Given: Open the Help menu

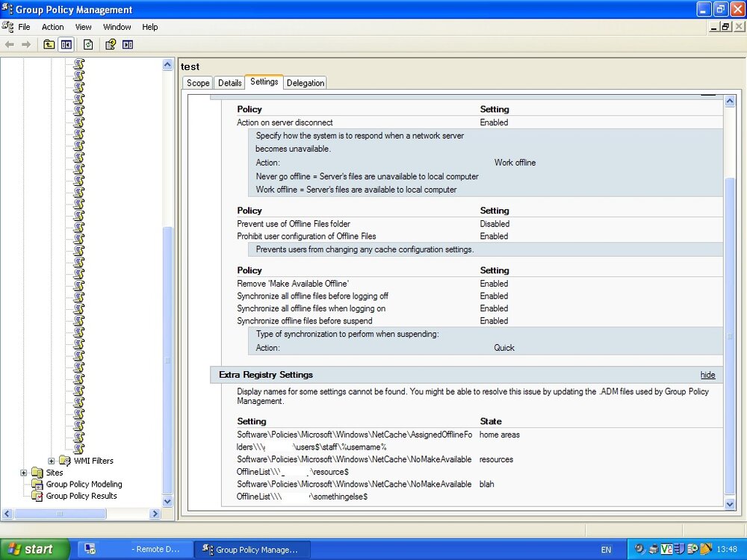Looking at the screenshot, I should click(150, 27).
